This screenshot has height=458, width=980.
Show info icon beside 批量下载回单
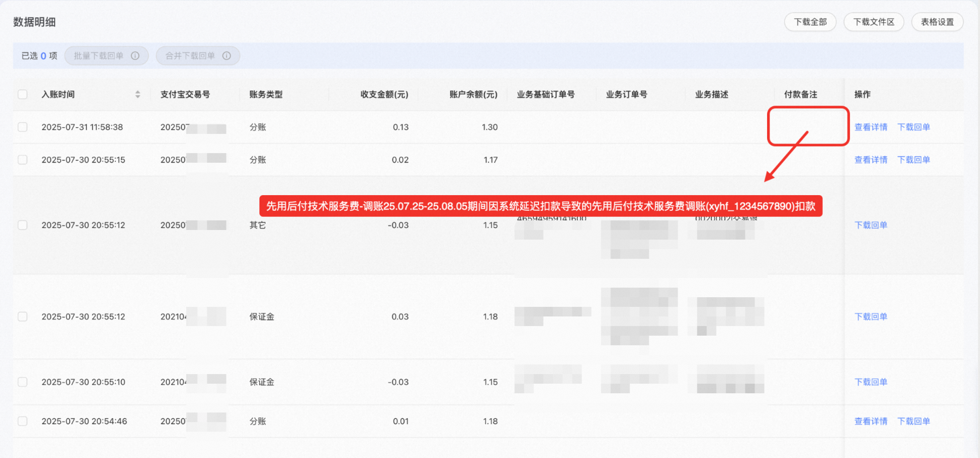click(x=135, y=56)
